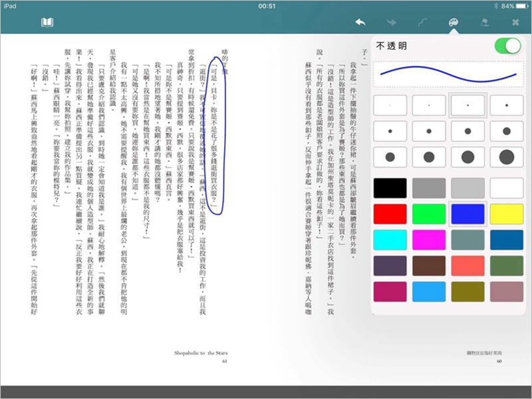The height and width of the screenshot is (399, 532).
Task: Select the magenta color swatch
Action: (428, 240)
